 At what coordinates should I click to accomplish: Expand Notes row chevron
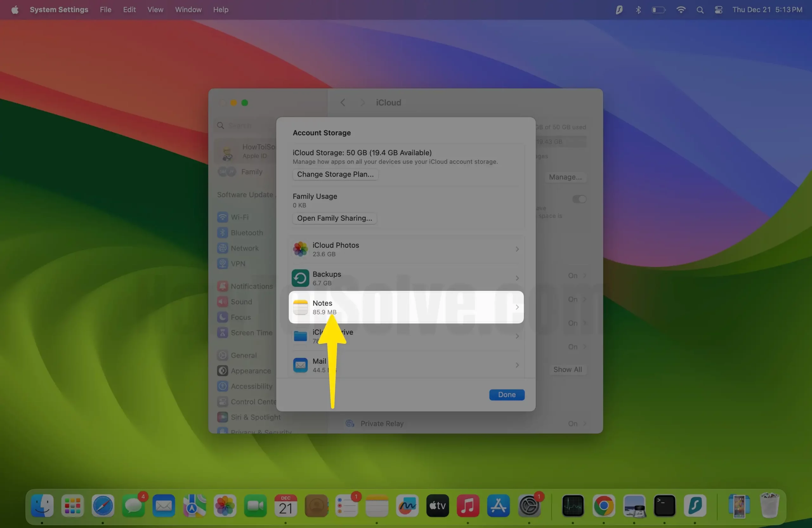517,307
